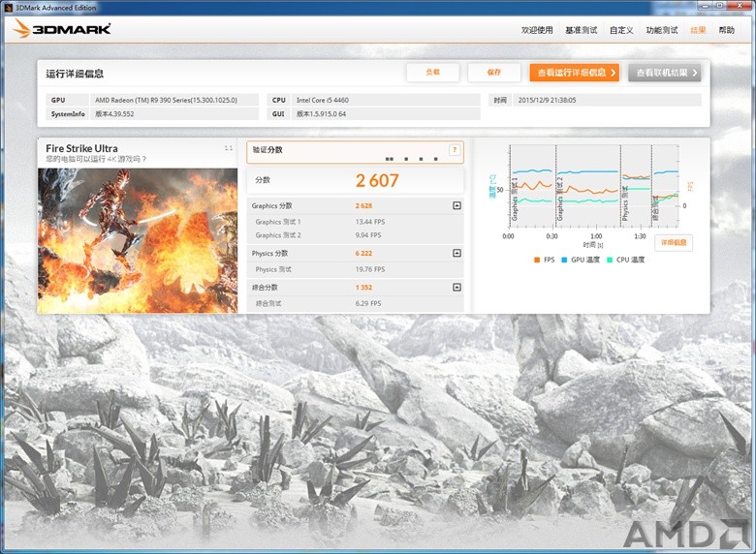Screen dimensions: 756x554
Task: Click the 运行详细信息 heading
Action: (x=75, y=74)
